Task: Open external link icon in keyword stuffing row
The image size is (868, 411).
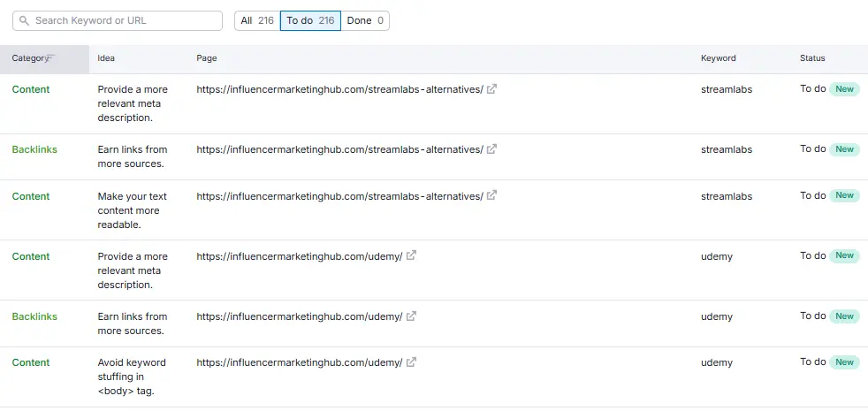Action: pos(411,362)
